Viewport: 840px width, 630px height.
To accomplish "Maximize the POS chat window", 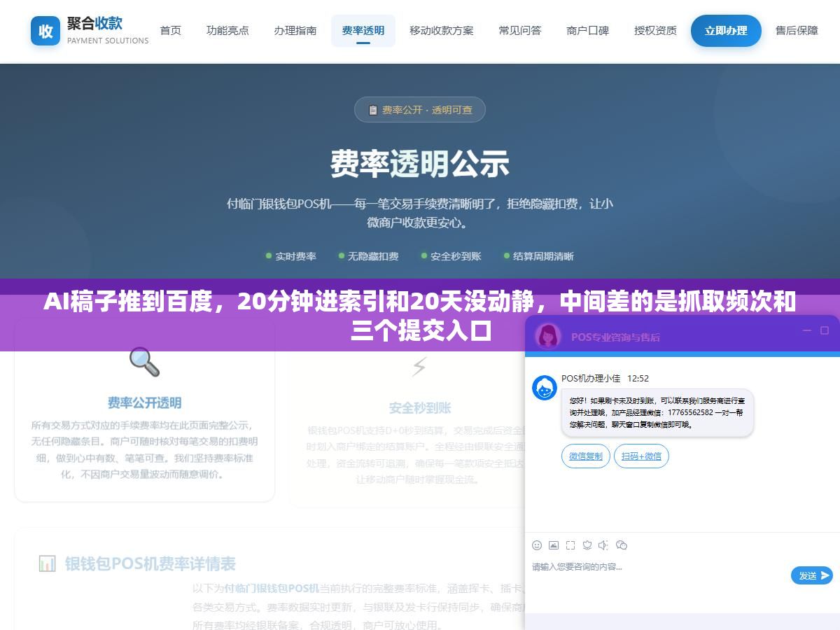I will 826,330.
